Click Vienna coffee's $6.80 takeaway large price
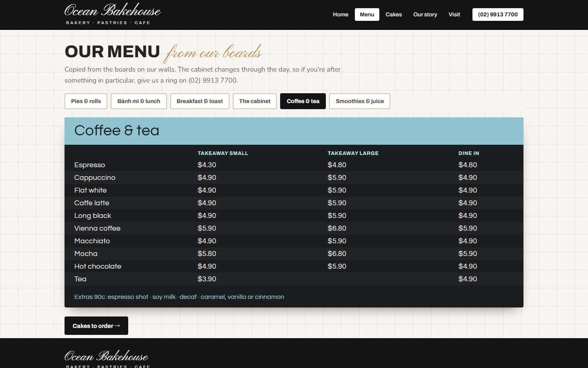 (x=337, y=228)
